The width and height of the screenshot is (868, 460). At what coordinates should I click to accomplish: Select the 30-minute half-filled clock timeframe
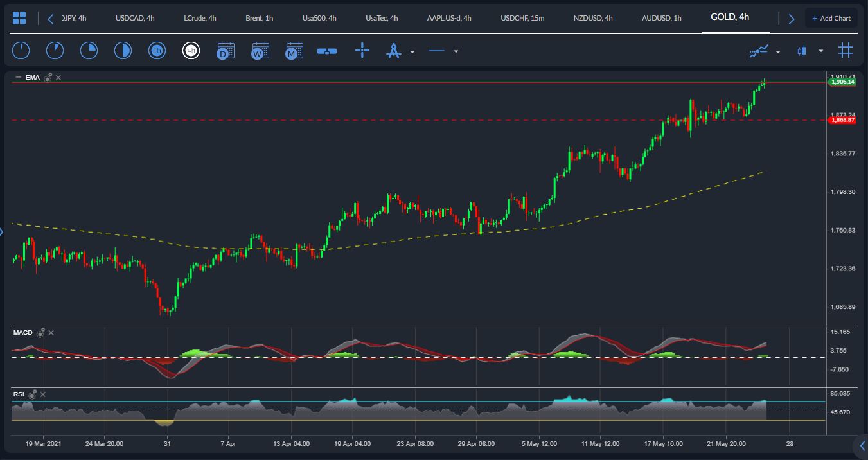[x=123, y=51]
